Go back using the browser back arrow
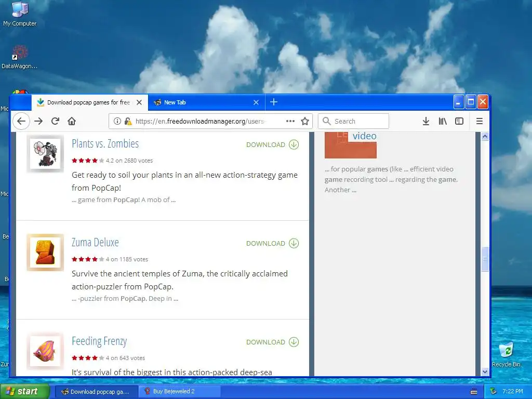 coord(21,121)
